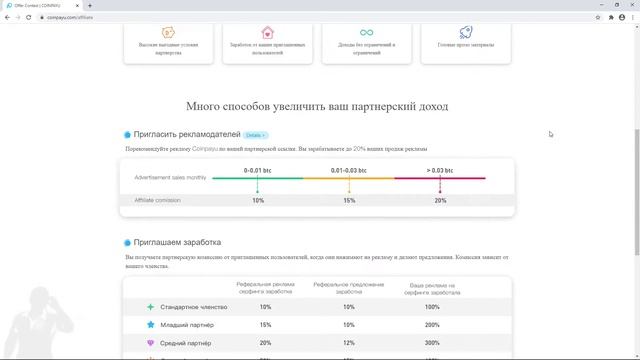Click the pink house heart icon
Screen dimensions: 640x360
267,32
